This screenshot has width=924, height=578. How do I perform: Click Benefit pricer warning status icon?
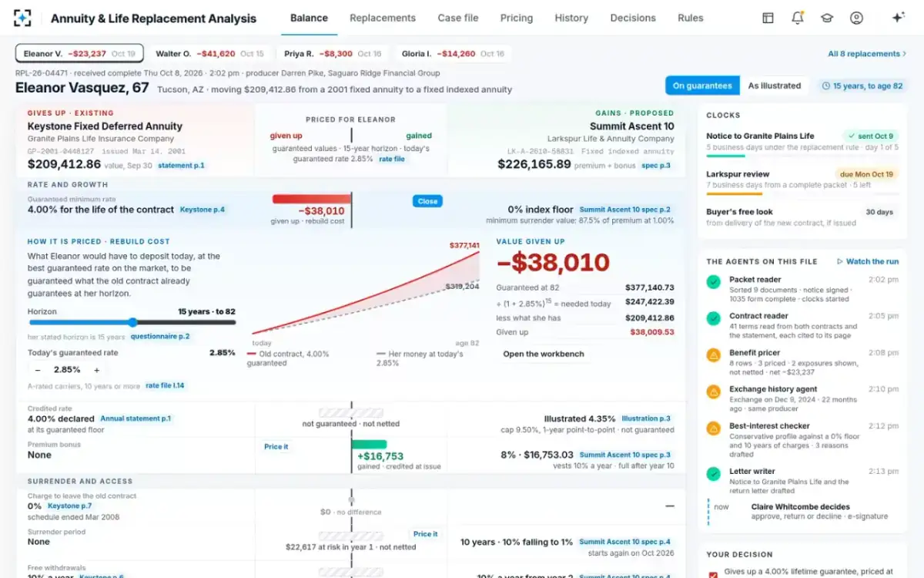tap(714, 355)
